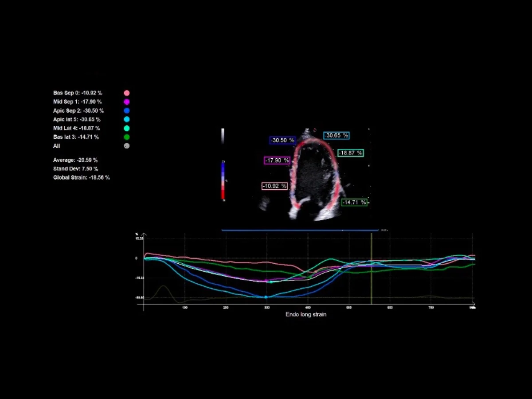The width and height of the screenshot is (532, 399).
Task: Toggle the green Bas lat 3 curve dot
Action: pos(127,137)
